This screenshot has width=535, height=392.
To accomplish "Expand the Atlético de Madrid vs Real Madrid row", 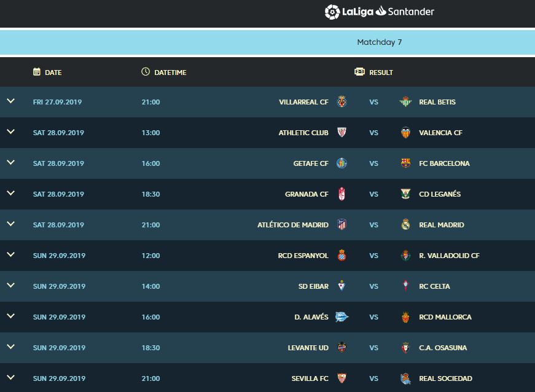I will pos(11,224).
